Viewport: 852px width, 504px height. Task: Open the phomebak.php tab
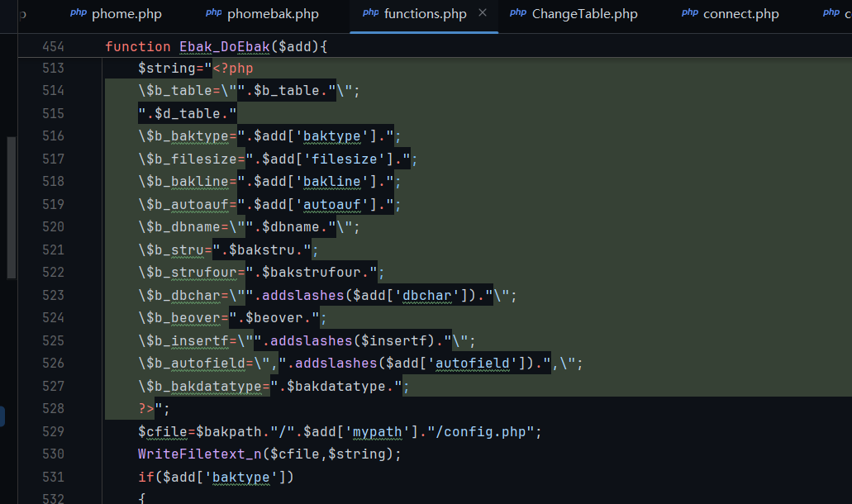272,14
